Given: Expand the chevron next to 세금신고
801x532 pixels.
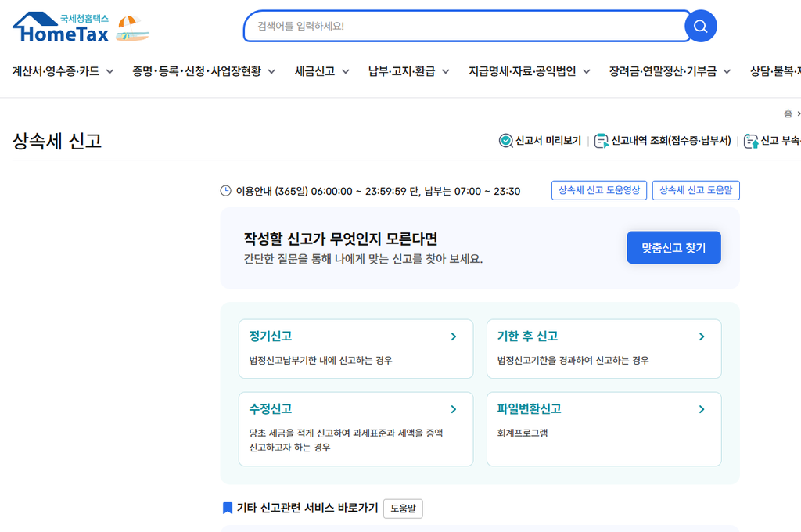Looking at the screenshot, I should coord(346,71).
